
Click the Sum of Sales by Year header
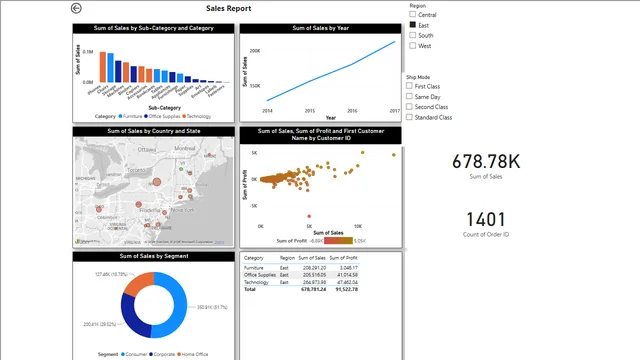[320, 28]
